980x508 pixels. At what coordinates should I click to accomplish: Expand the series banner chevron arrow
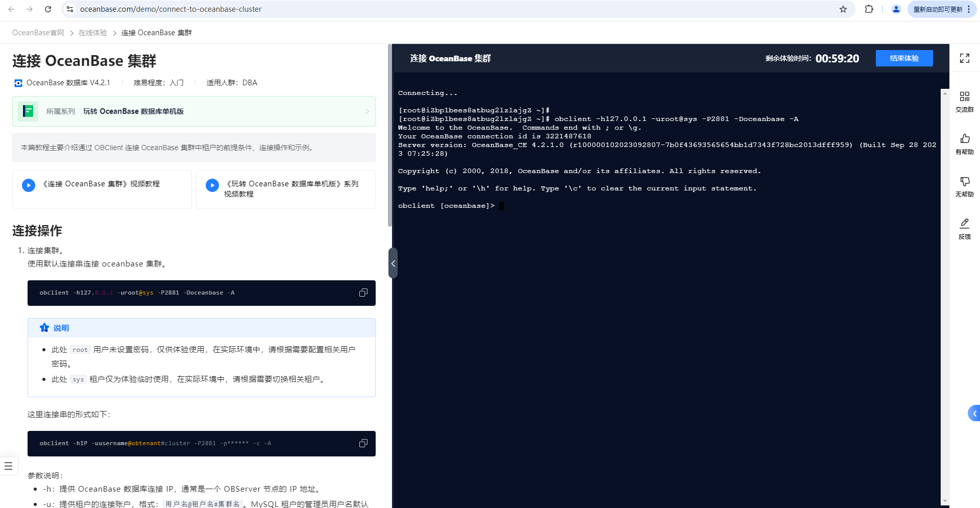367,111
